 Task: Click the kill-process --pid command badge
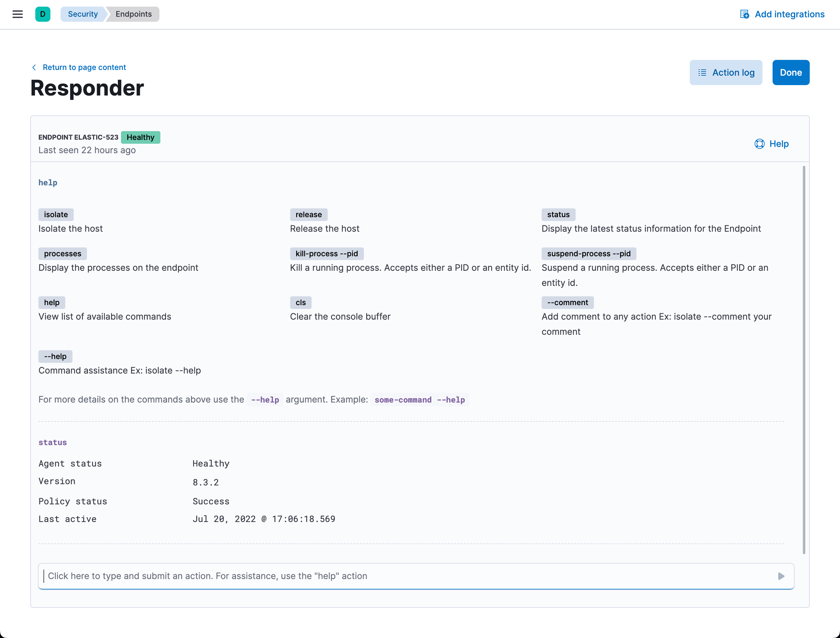327,253
